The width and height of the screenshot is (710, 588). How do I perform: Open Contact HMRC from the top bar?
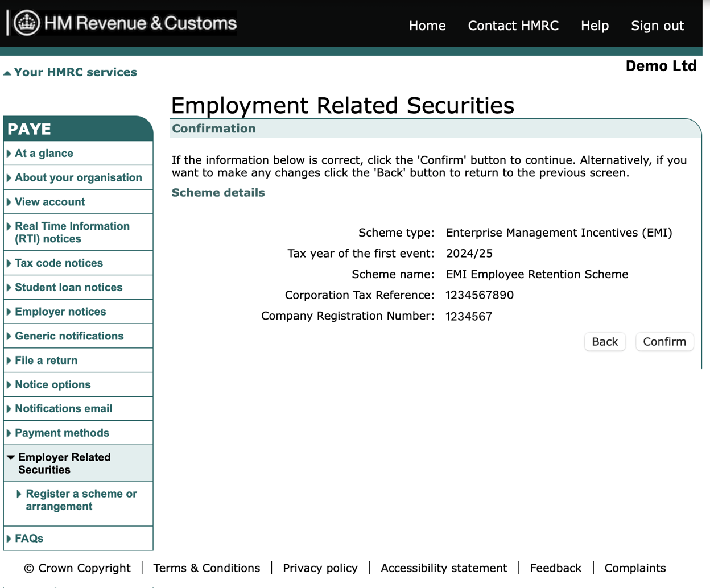point(513,26)
